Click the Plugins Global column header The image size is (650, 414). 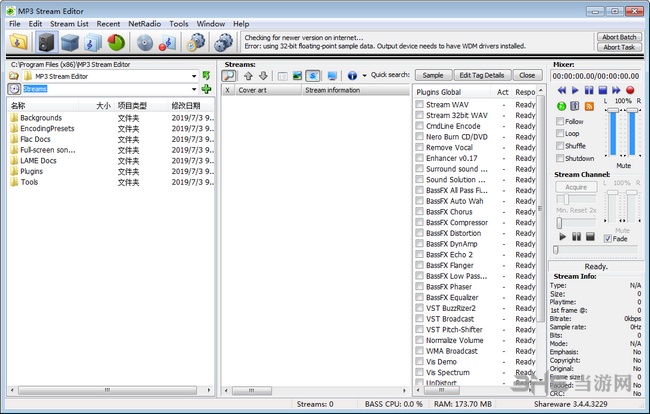452,92
